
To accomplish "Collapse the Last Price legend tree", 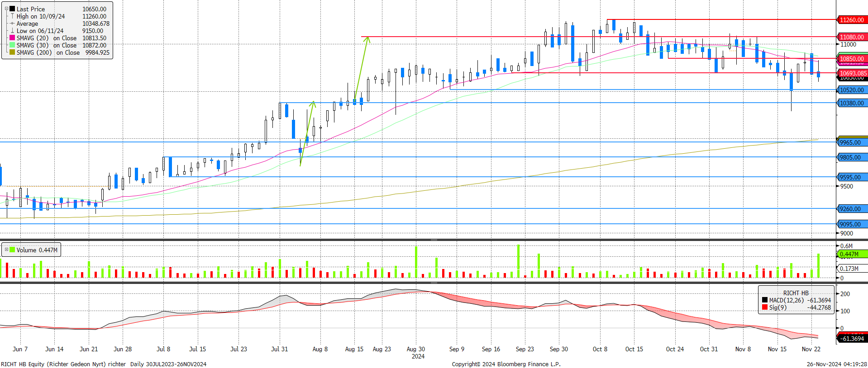I will click(x=6, y=9).
